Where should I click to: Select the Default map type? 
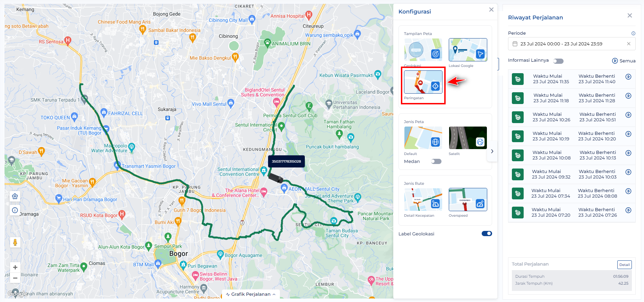point(423,138)
